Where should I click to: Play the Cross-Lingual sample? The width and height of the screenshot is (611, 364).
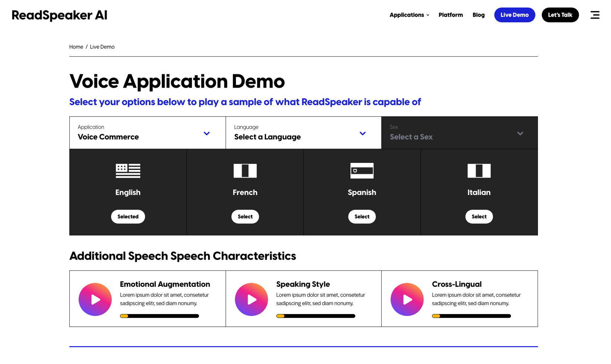[x=407, y=299]
